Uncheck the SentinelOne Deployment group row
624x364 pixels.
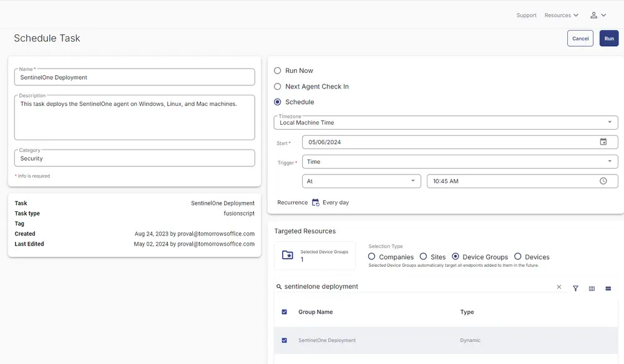tap(284, 340)
